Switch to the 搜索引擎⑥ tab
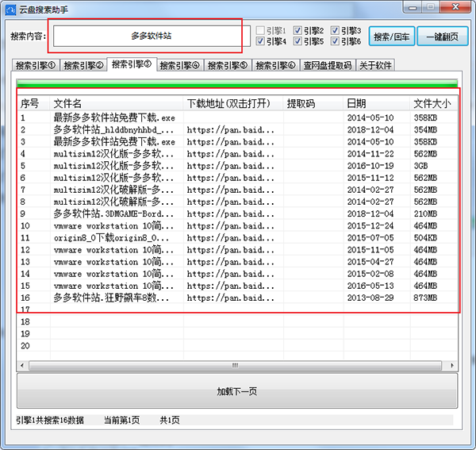 click(x=275, y=65)
